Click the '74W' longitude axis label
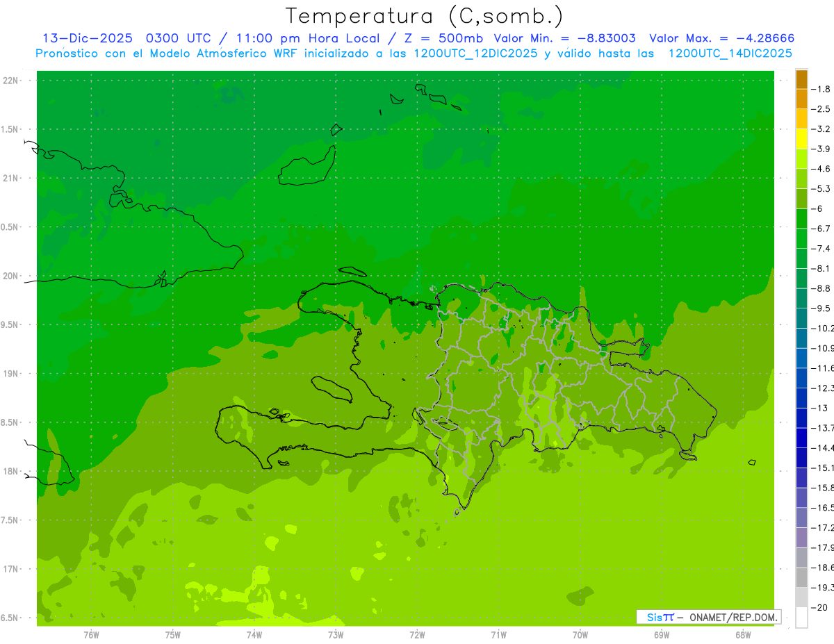This screenshot has width=834, height=644. pyautogui.click(x=254, y=634)
